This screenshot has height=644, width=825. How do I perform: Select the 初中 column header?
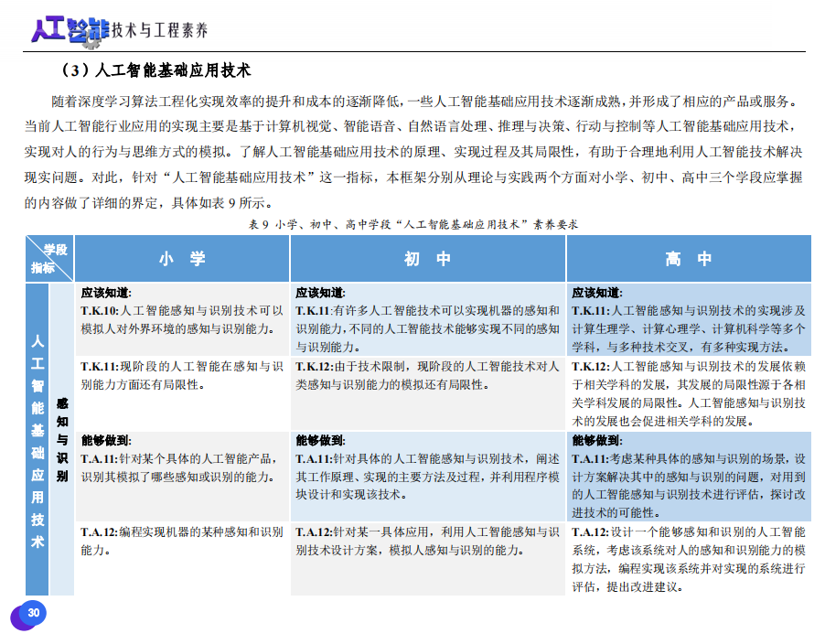point(428,259)
